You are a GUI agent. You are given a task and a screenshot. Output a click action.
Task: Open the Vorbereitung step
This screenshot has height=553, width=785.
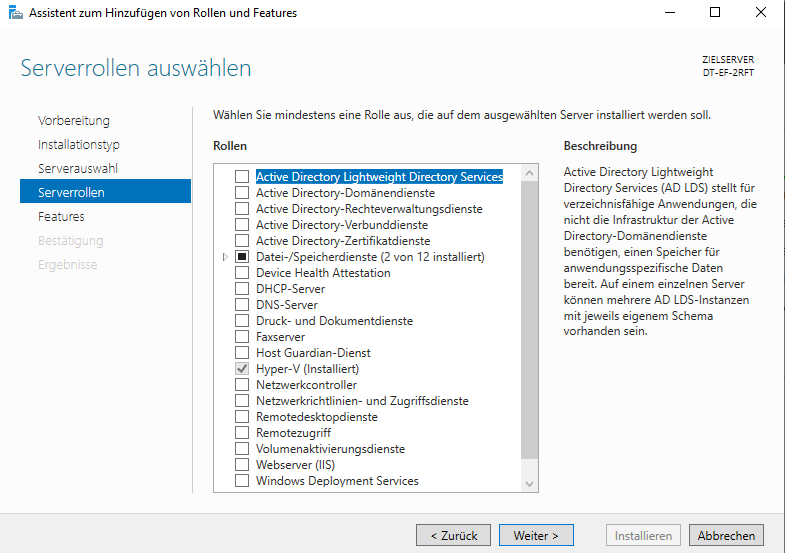(x=74, y=121)
